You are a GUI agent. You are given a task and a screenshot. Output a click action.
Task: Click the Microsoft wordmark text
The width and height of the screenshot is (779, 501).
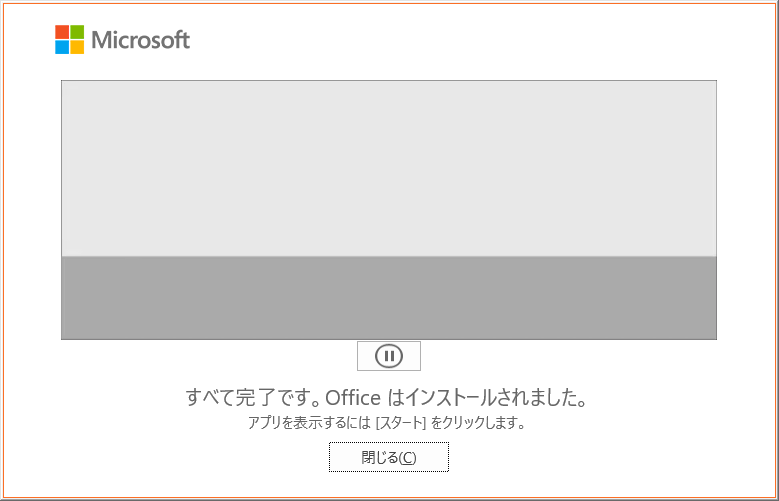(141, 40)
